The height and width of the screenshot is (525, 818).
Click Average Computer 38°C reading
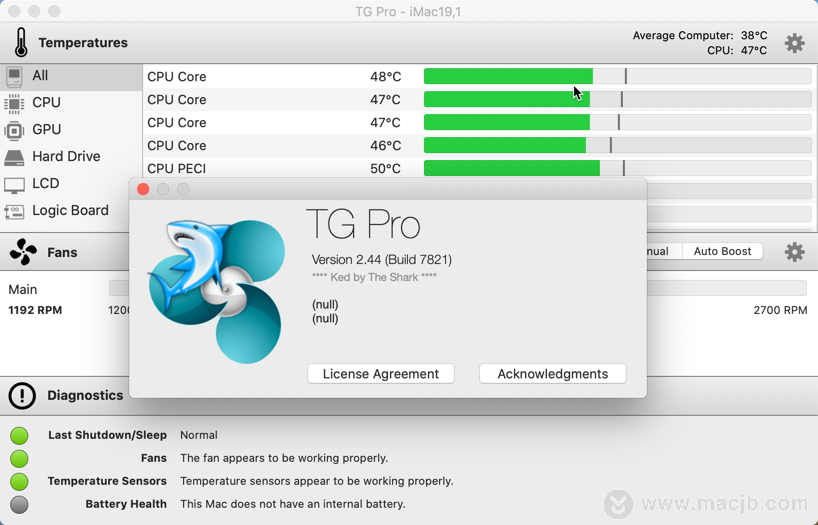(x=700, y=35)
